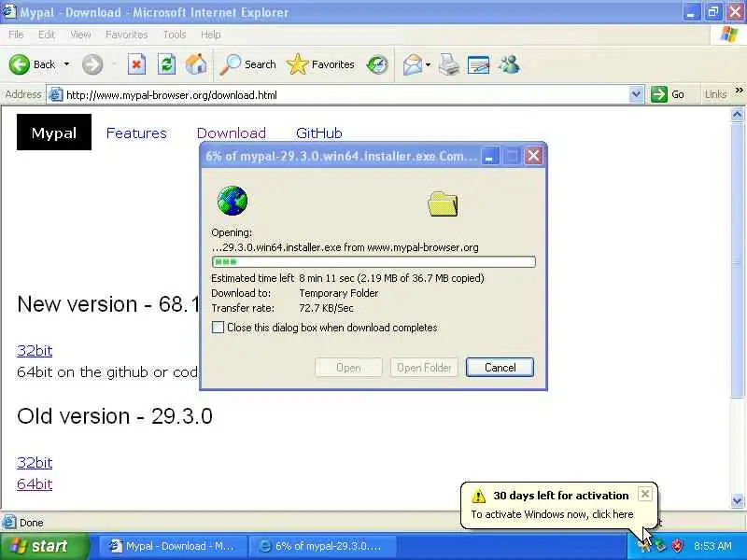Click the globe icon in download dialog
This screenshot has height=560, width=747.
click(232, 201)
